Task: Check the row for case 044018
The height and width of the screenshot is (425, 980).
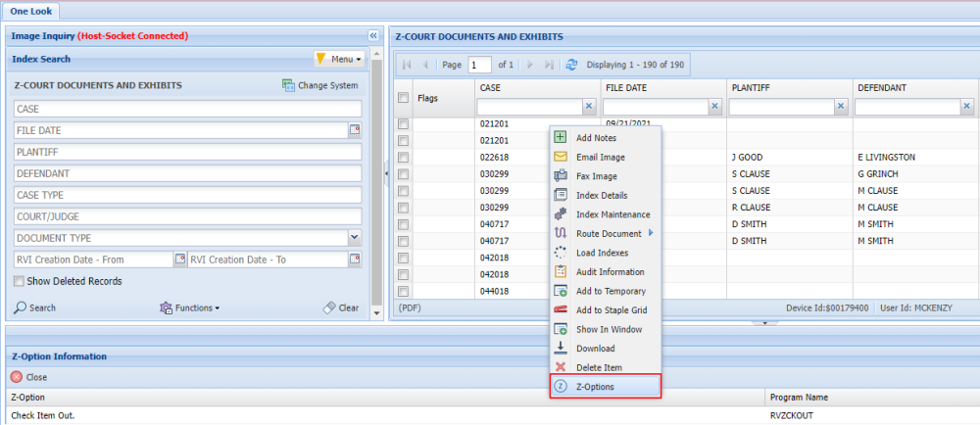Action: (403, 291)
